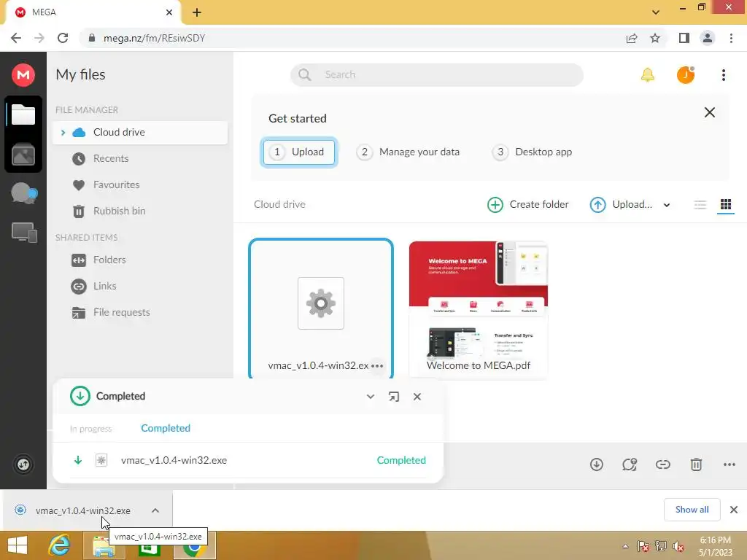Viewport: 747px width, 560px height.
Task: Open the Welcome to MEGA.pdf thumbnail
Action: coord(479,309)
